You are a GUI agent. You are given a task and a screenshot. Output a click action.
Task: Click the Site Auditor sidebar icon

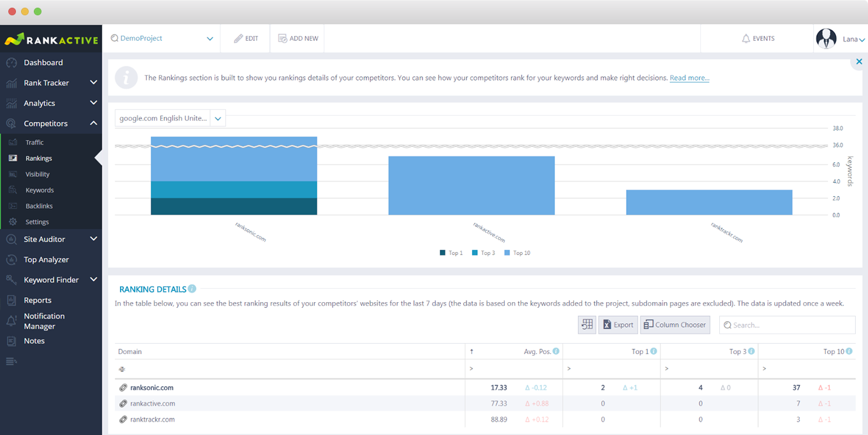[11, 240]
